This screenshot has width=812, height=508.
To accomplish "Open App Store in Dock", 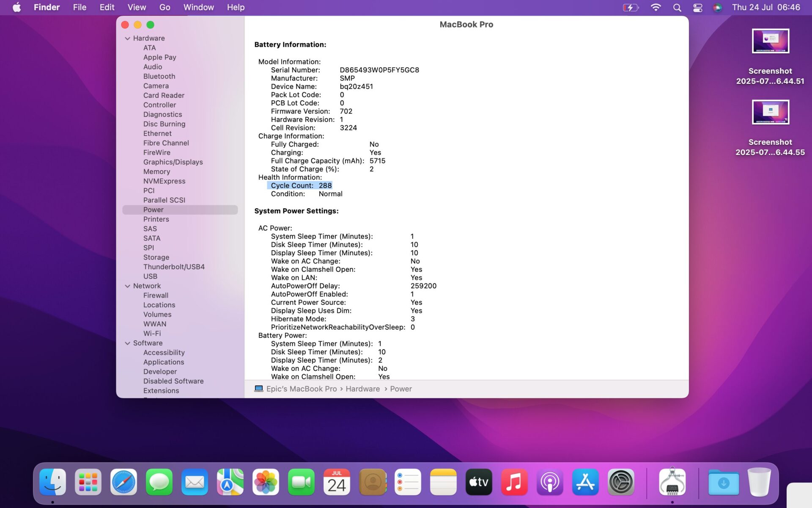I will coord(585,482).
